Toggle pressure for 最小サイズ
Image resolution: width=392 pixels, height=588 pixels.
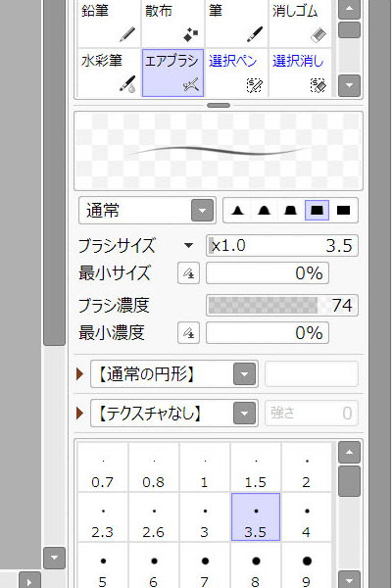click(188, 273)
